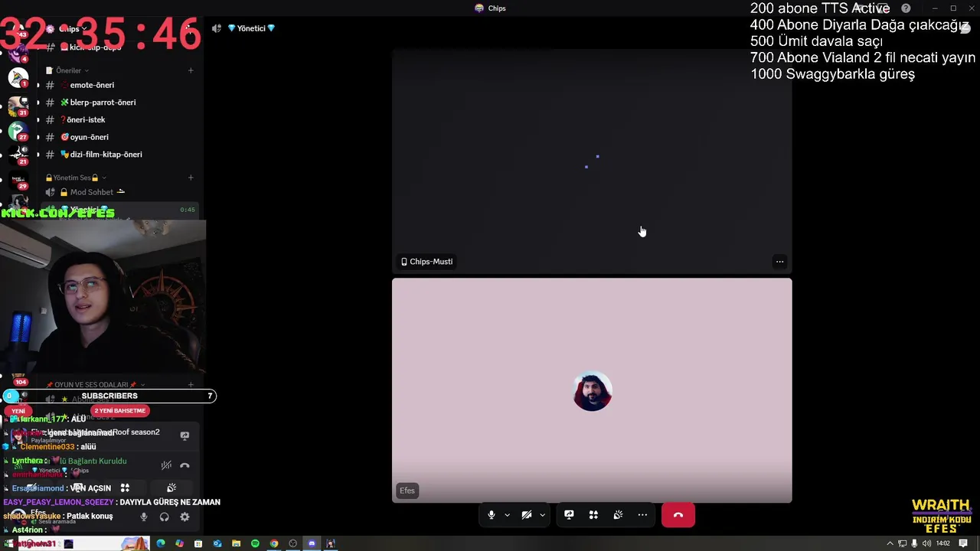Open File Explorer from taskbar
This screenshot has height=551, width=980.
pyautogui.click(x=236, y=544)
